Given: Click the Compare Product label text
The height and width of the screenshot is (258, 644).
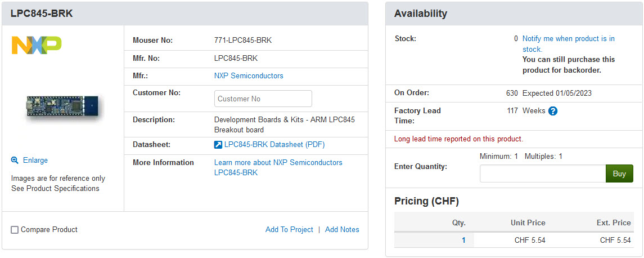Looking at the screenshot, I should [x=49, y=230].
